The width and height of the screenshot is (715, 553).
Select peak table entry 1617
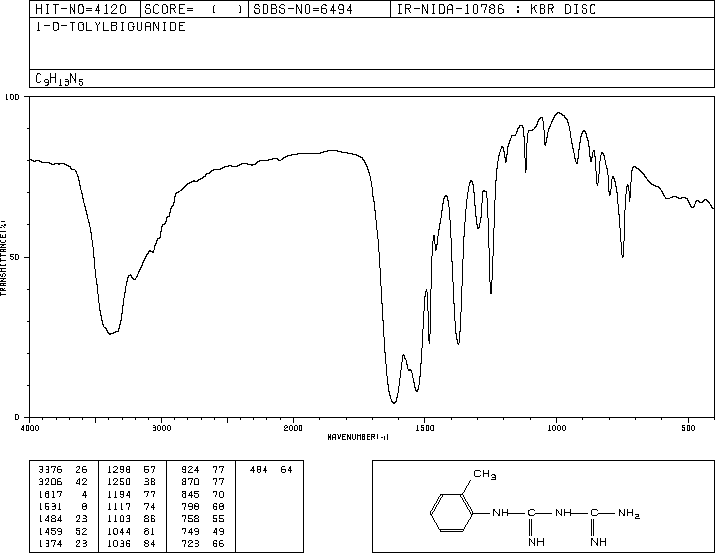pos(63,494)
